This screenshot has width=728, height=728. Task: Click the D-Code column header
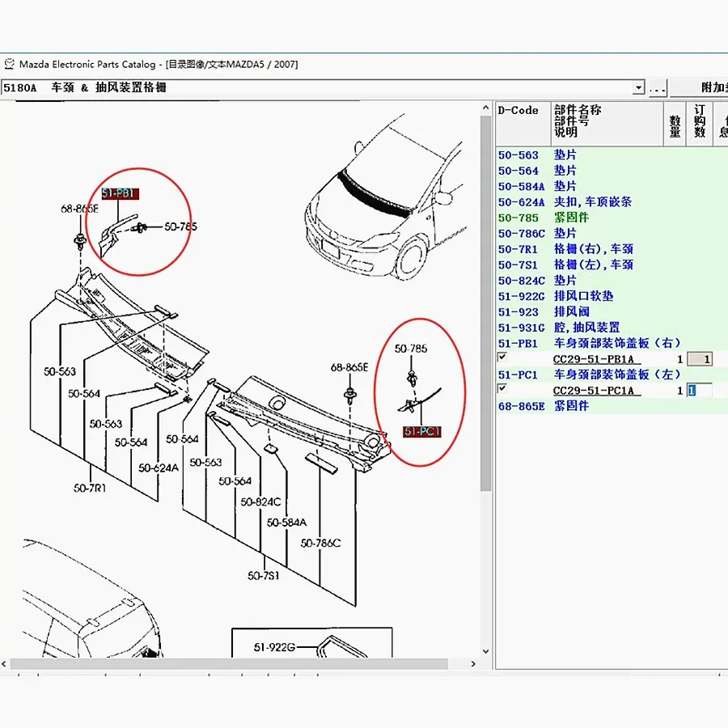(518, 111)
